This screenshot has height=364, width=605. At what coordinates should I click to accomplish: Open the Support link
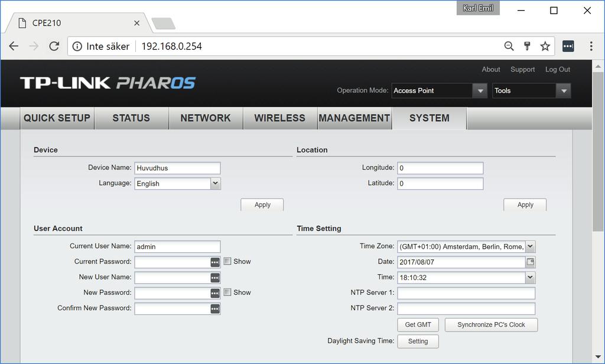522,70
